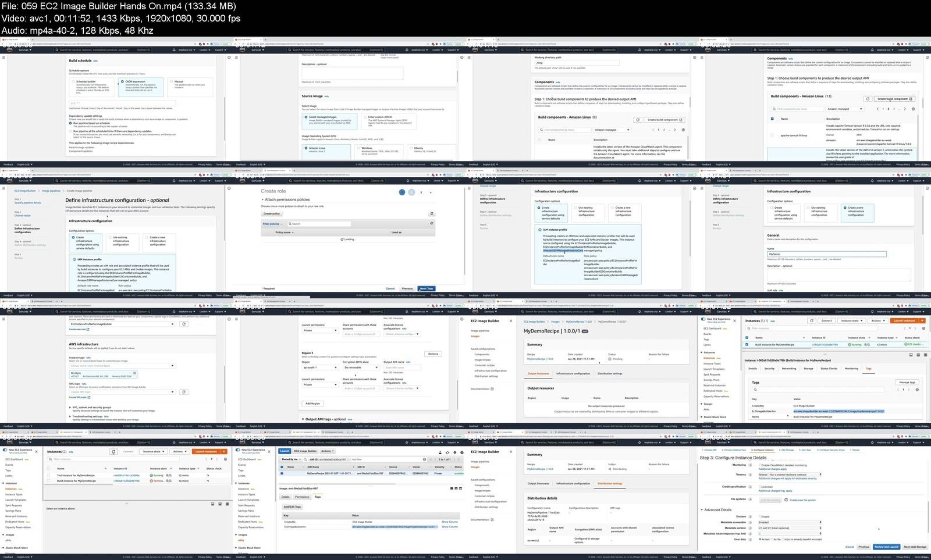Refresh the SNS topic list in AWS infrastructure frame

click(184, 392)
